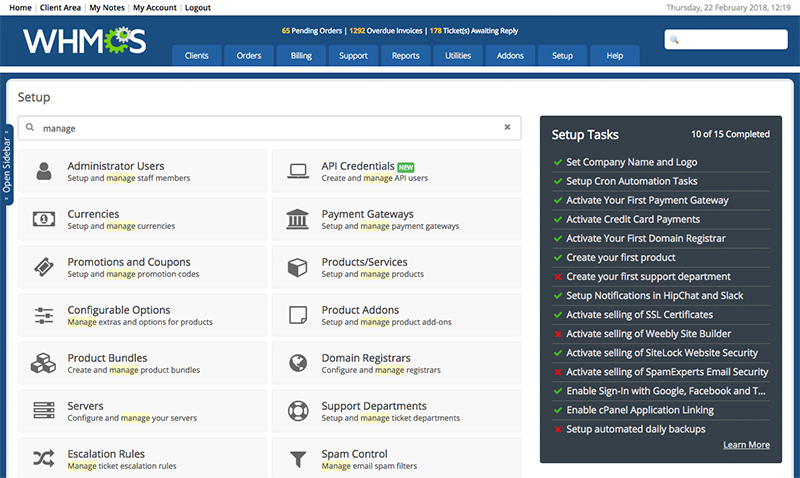800x478 pixels.
Task: Click the Products/Services box icon
Action: click(297, 267)
